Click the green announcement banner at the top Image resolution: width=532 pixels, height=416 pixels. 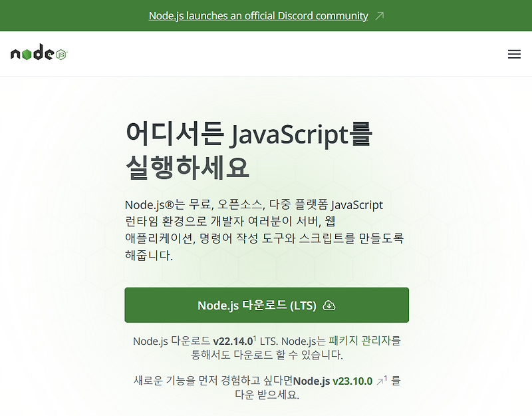(x=266, y=15)
